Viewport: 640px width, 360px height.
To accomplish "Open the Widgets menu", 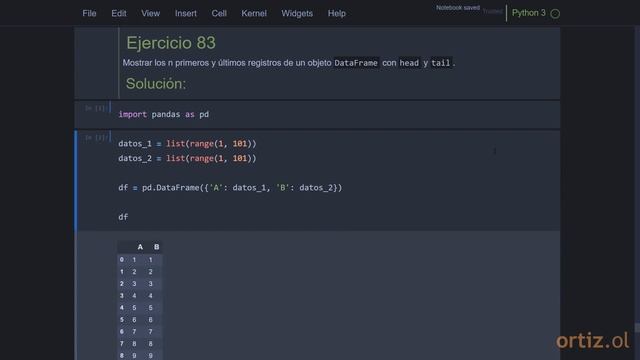I will (297, 13).
